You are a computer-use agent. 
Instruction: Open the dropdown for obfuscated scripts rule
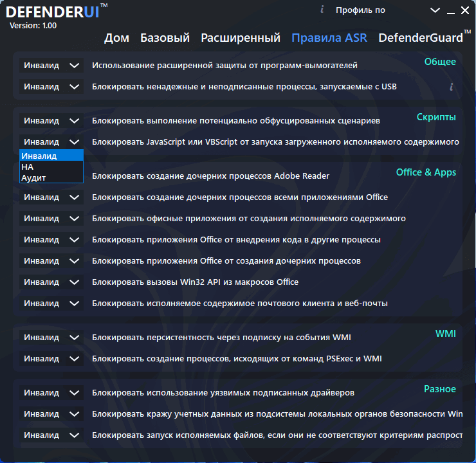[51, 121]
